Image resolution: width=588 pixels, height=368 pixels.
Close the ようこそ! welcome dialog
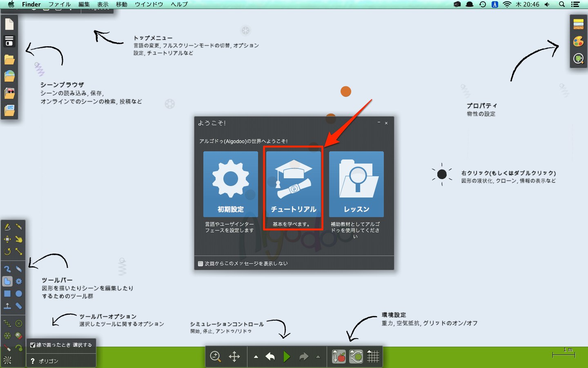[386, 123]
